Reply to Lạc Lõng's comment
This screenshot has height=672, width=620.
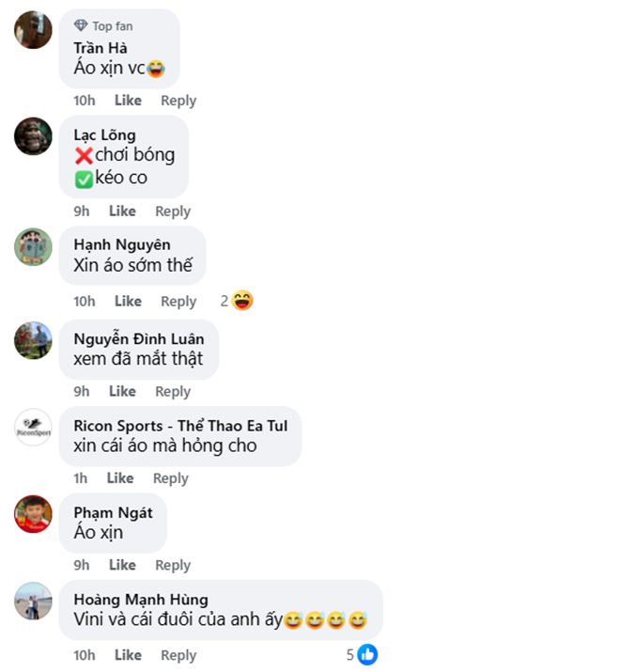click(173, 211)
